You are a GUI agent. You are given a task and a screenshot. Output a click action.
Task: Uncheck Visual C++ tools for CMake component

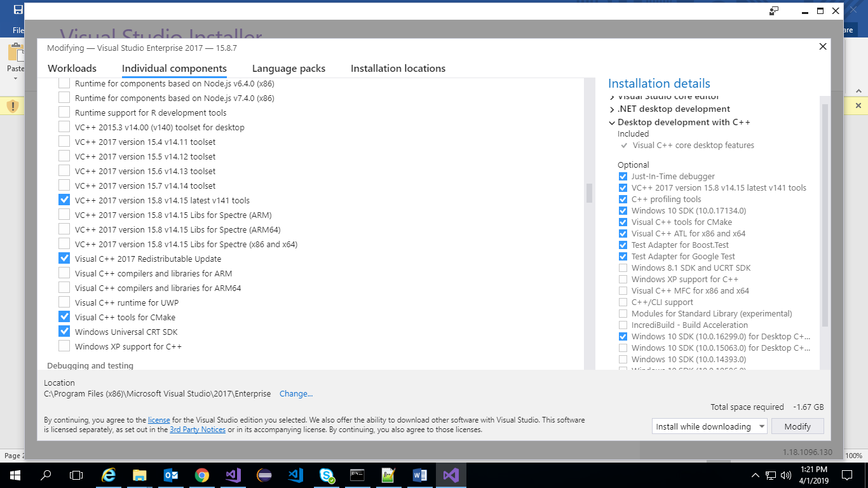(x=64, y=317)
